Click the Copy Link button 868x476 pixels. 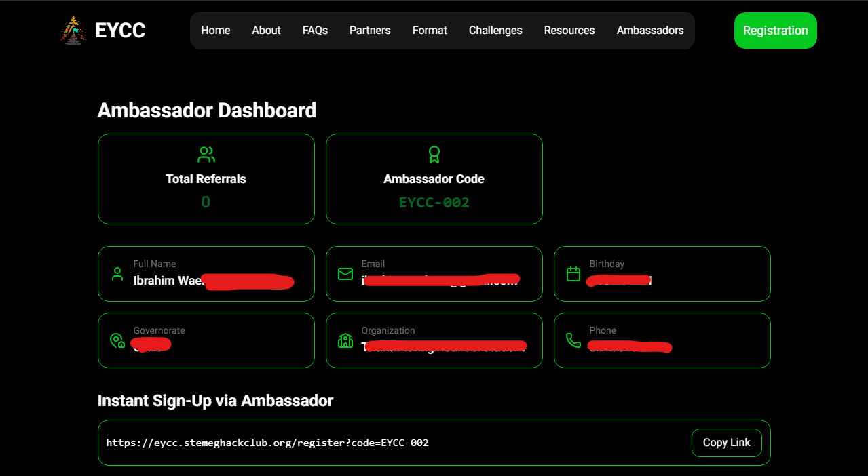click(x=726, y=443)
